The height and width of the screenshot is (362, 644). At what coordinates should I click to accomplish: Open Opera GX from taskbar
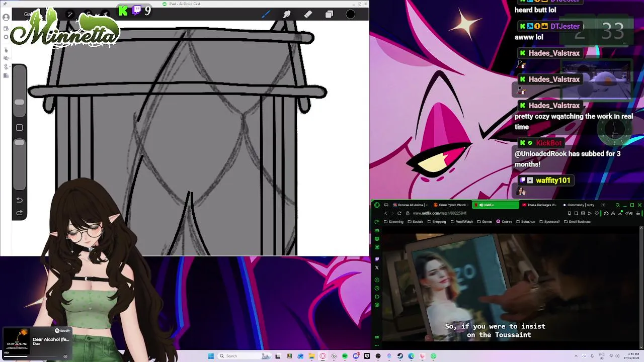[323, 356]
